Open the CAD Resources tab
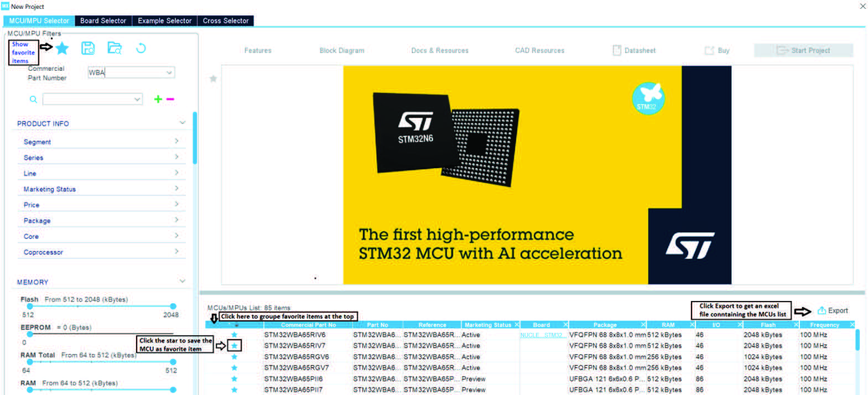 [540, 50]
